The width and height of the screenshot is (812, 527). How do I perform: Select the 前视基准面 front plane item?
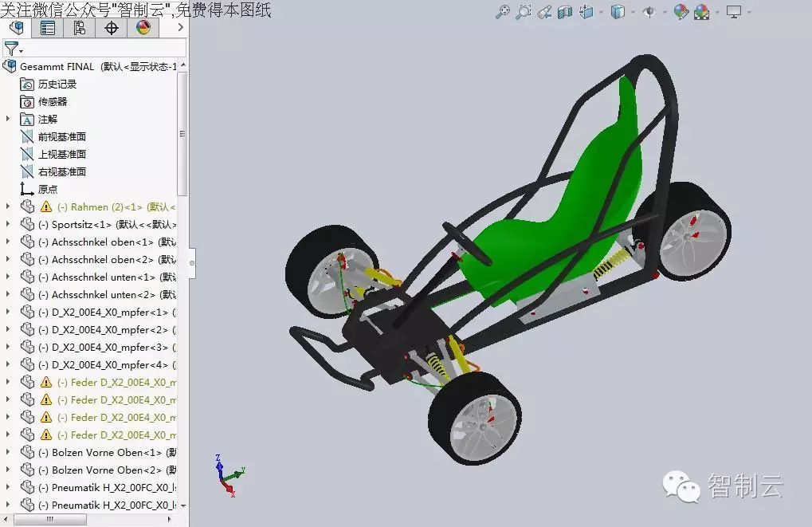61,137
